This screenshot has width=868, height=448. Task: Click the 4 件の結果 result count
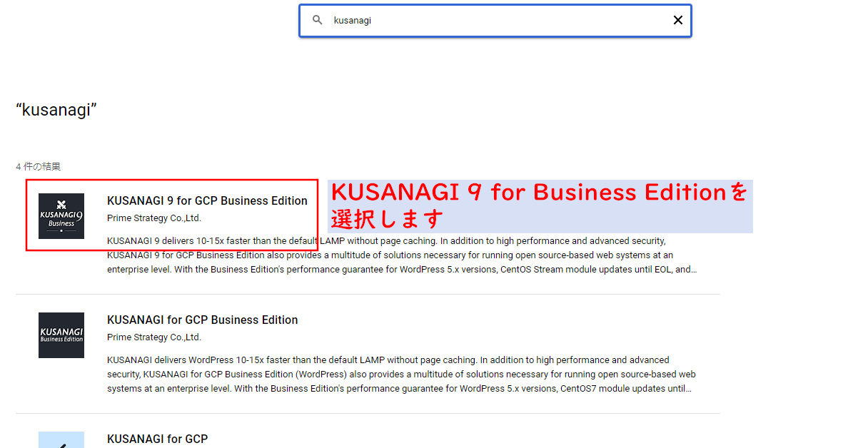pyautogui.click(x=39, y=167)
